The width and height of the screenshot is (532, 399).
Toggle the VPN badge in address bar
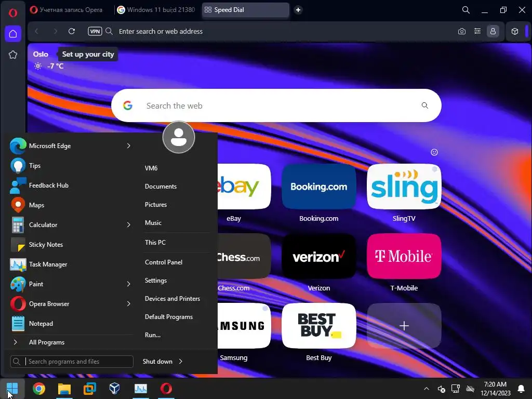point(95,31)
